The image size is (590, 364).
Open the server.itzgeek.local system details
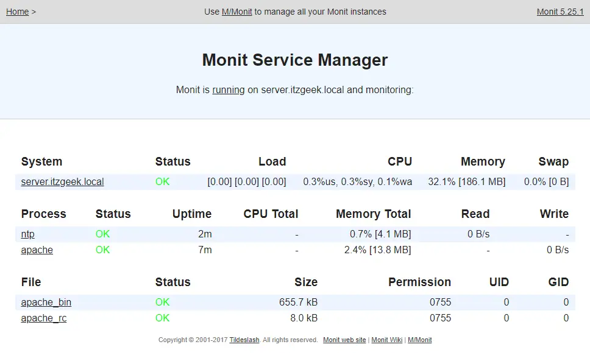[x=62, y=182]
